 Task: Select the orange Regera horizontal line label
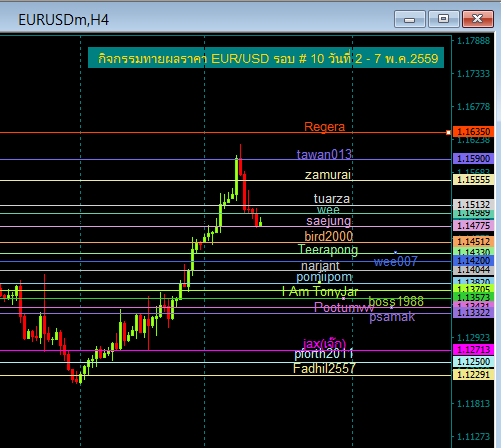(x=325, y=127)
